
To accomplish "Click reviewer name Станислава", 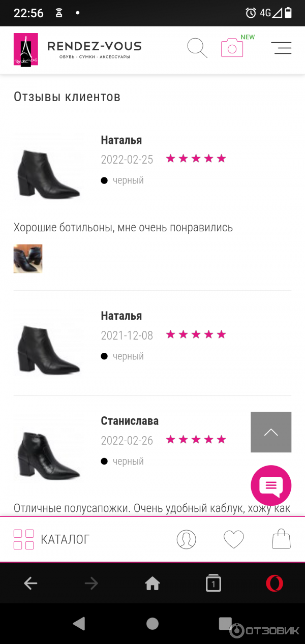I will [130, 421].
